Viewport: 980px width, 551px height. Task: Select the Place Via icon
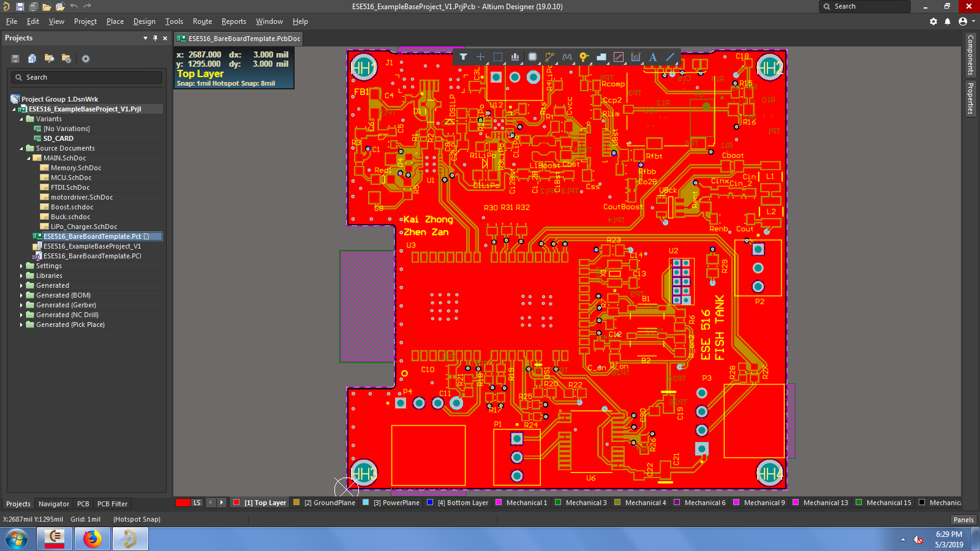[x=584, y=57]
